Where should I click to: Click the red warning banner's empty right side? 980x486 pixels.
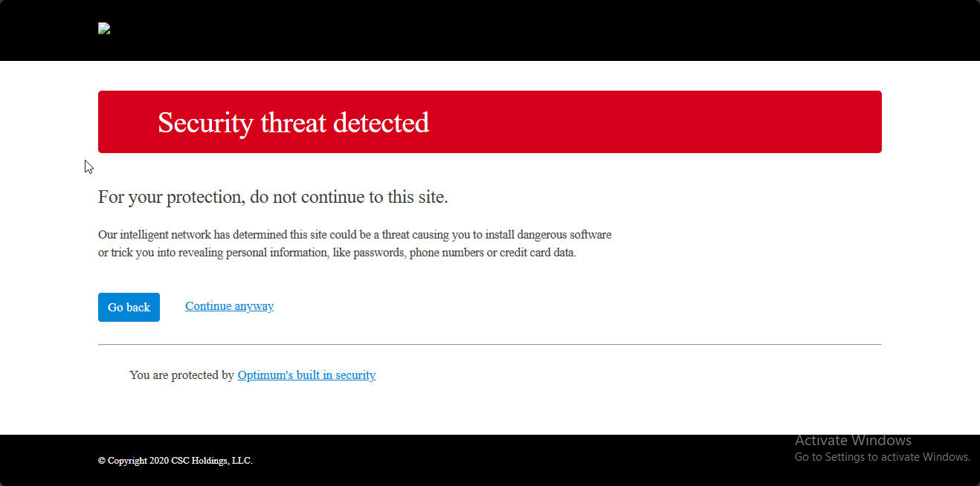click(669, 122)
